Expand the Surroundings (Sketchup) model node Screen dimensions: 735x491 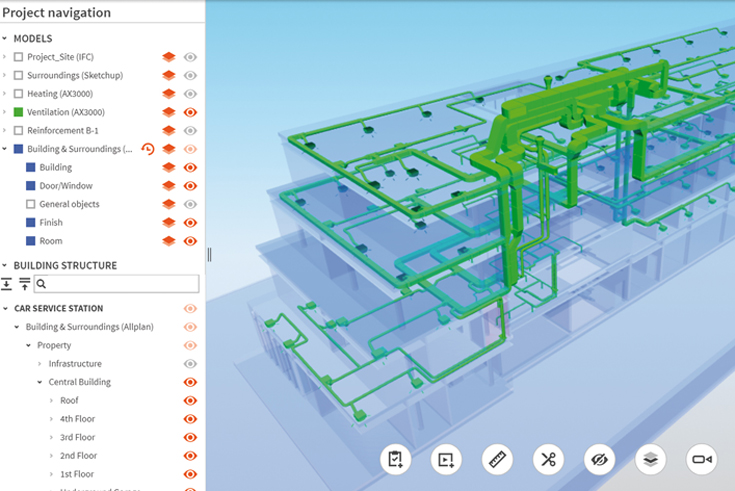(5, 76)
